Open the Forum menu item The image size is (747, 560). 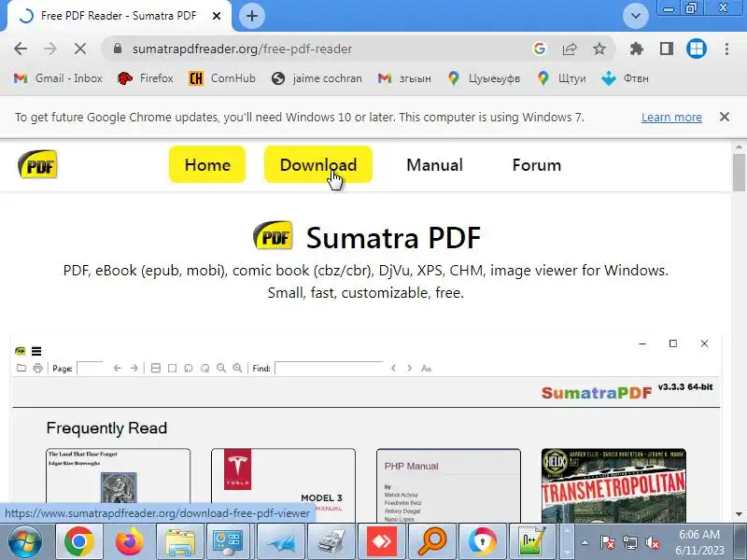[x=536, y=165]
